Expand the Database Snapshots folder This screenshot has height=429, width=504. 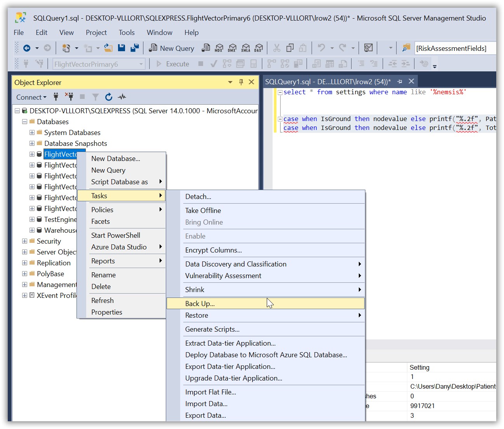32,143
